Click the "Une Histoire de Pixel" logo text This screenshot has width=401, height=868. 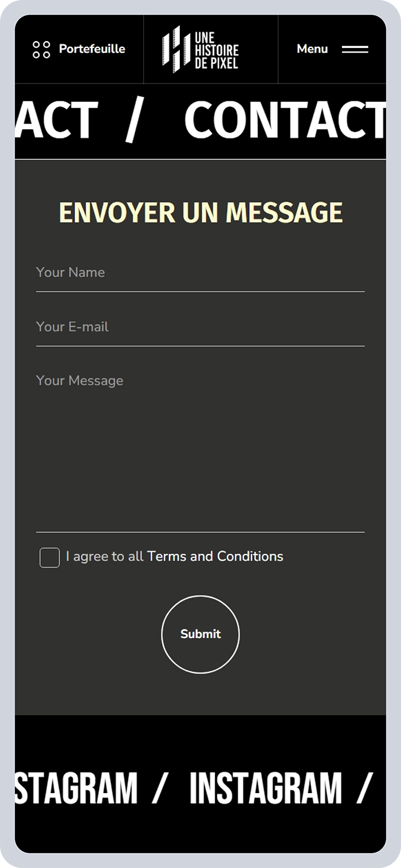point(216,50)
